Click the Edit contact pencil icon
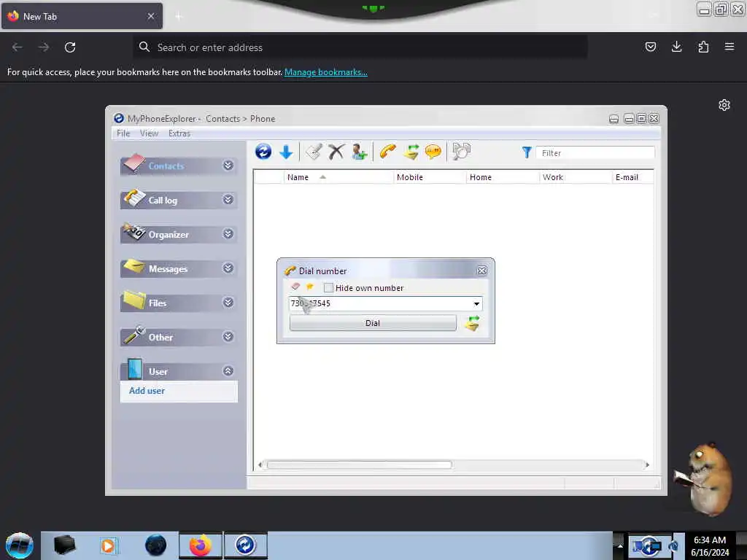This screenshot has width=747, height=560. point(314,152)
